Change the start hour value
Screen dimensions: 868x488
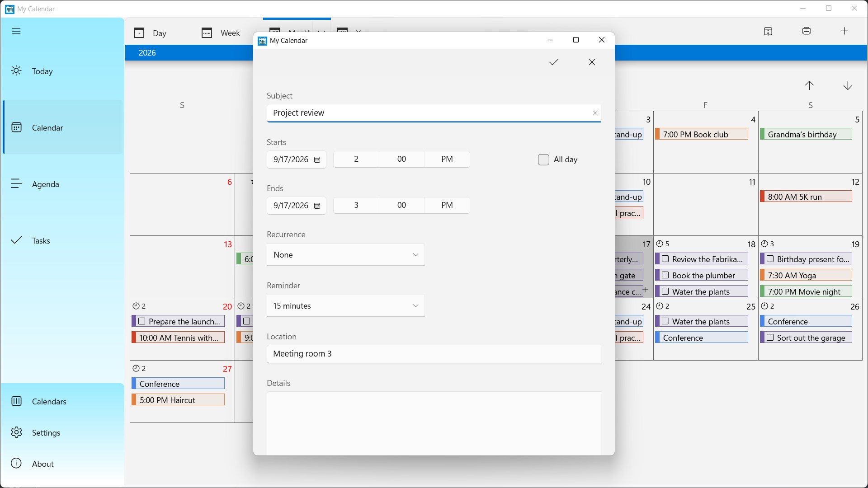coord(356,159)
